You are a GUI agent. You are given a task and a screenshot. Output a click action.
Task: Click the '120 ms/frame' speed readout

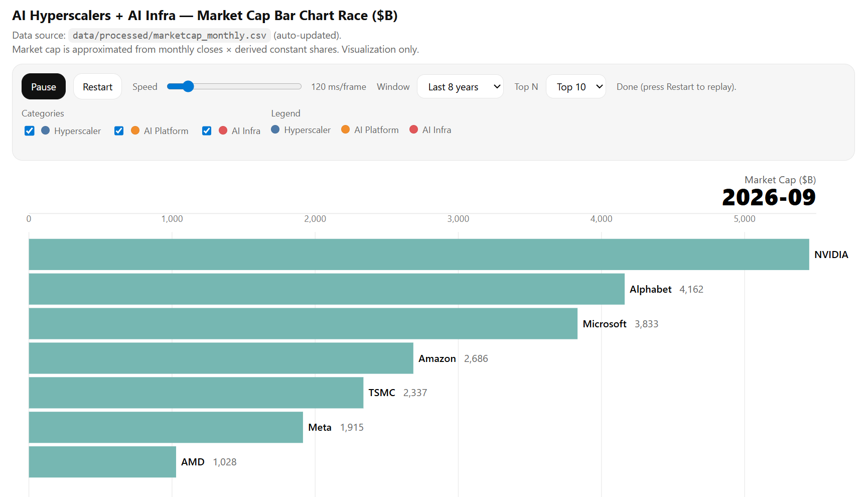pyautogui.click(x=339, y=86)
